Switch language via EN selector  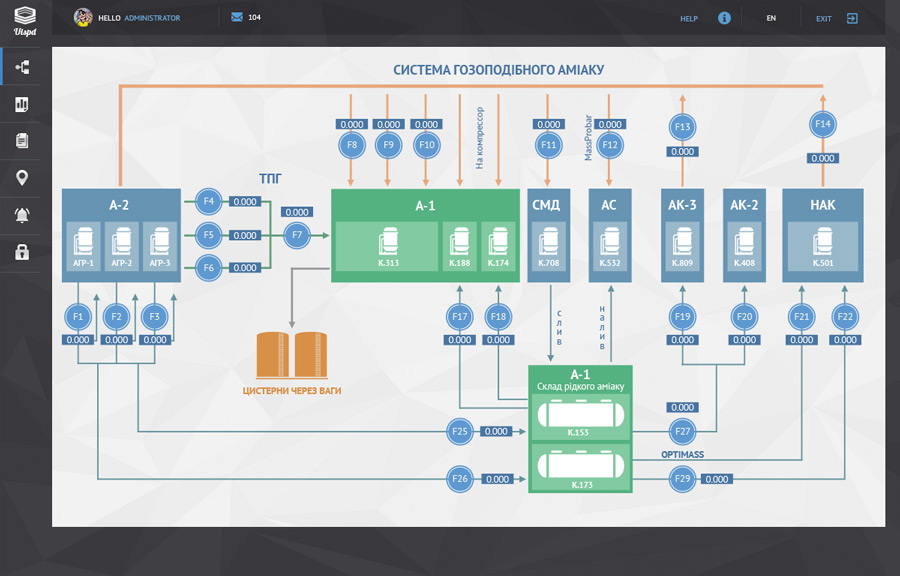tap(771, 18)
